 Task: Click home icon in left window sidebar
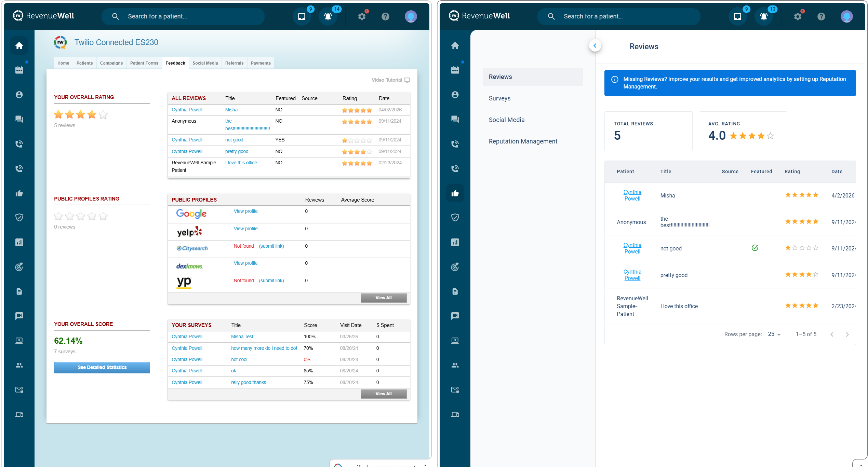pos(19,45)
